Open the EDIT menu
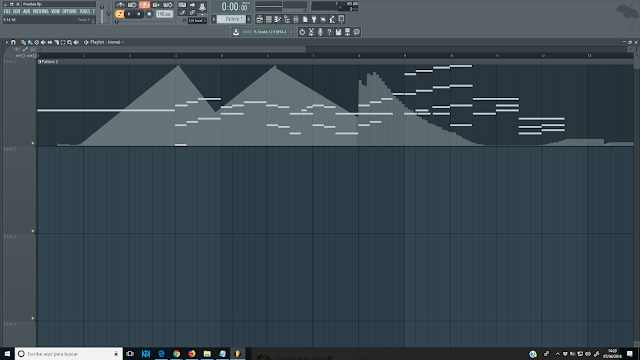This screenshot has width=640, height=360. (16, 11)
